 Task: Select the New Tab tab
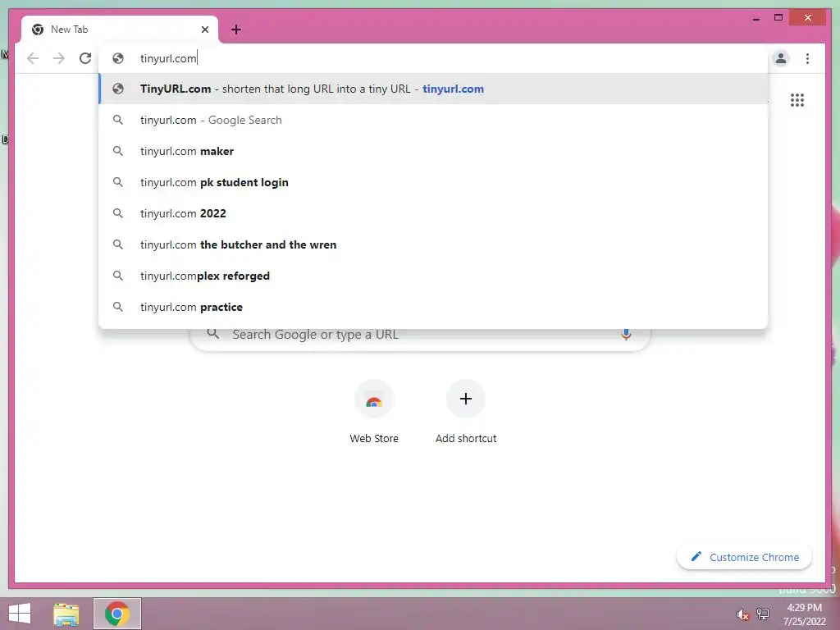click(119, 30)
